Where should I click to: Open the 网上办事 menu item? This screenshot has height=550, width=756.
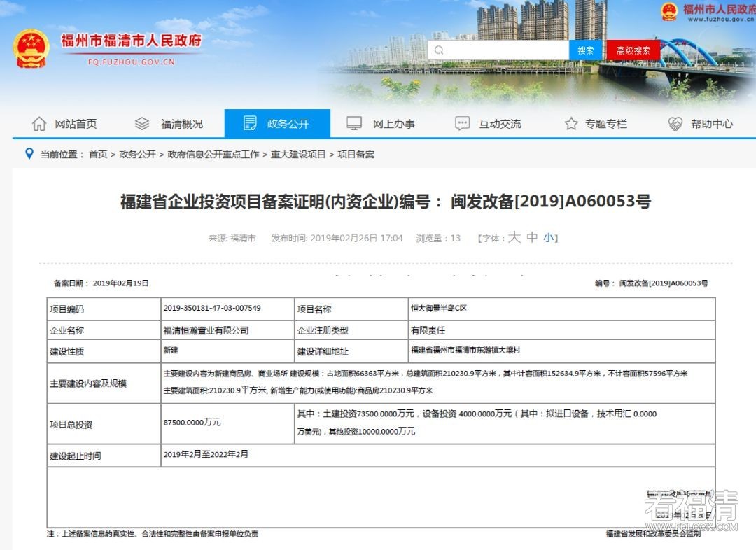point(394,124)
